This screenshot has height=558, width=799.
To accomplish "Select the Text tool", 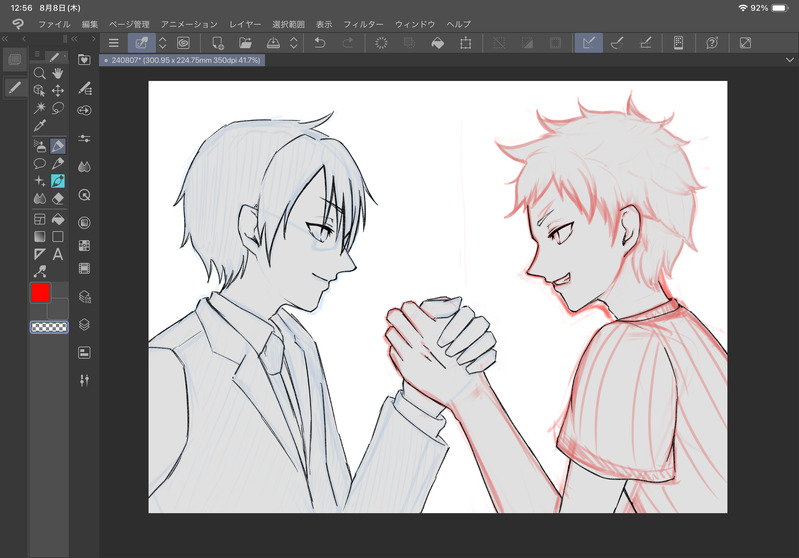I will [58, 254].
